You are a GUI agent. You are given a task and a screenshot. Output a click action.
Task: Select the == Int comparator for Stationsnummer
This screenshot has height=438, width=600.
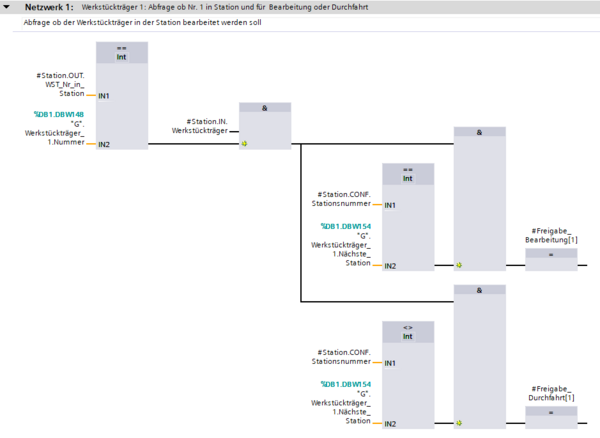coord(407,174)
